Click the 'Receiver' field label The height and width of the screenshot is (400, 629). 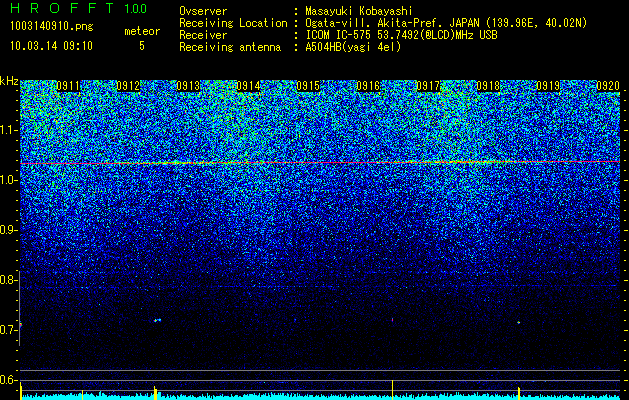203,35
